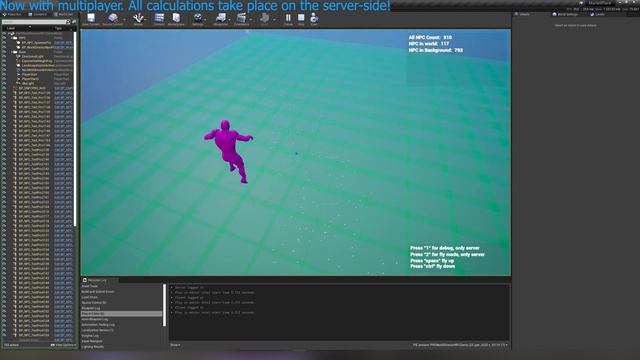Click the Save Current toolbar icon
The height and width of the screenshot is (360, 640).
click(x=91, y=18)
